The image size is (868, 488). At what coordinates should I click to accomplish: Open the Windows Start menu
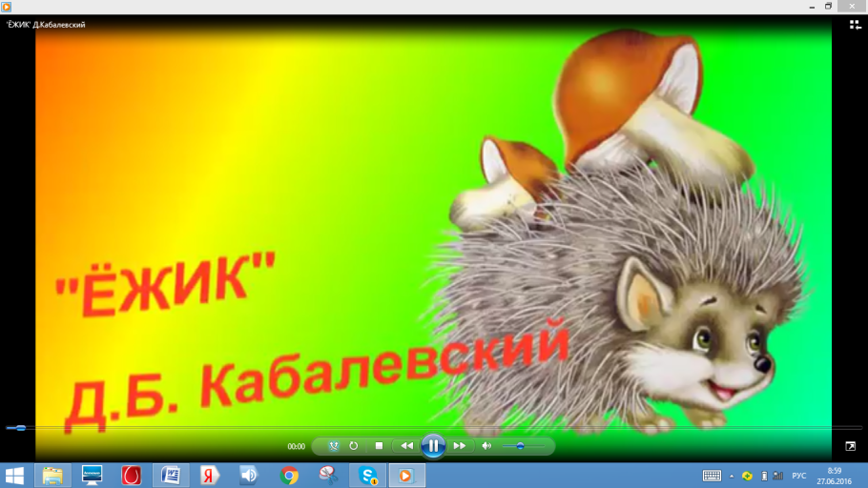click(15, 475)
